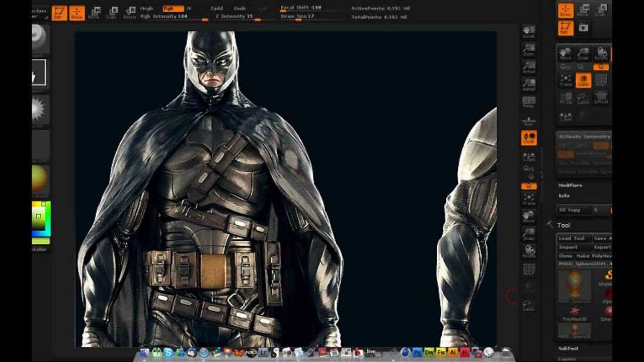Click the Zoom canvas icon

pyautogui.click(x=529, y=49)
